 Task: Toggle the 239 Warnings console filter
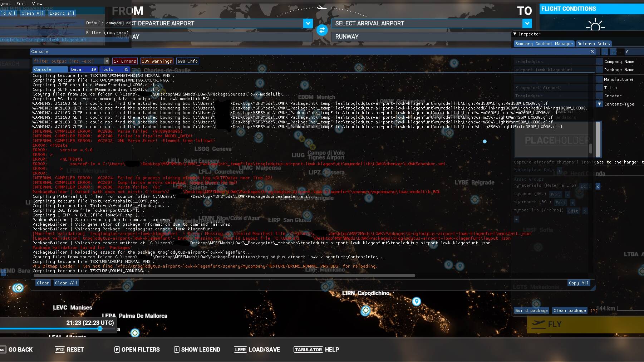pyautogui.click(x=157, y=61)
